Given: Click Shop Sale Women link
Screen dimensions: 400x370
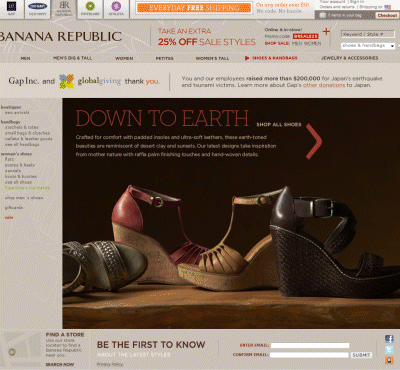Looking at the screenshot, I should coord(312,43).
